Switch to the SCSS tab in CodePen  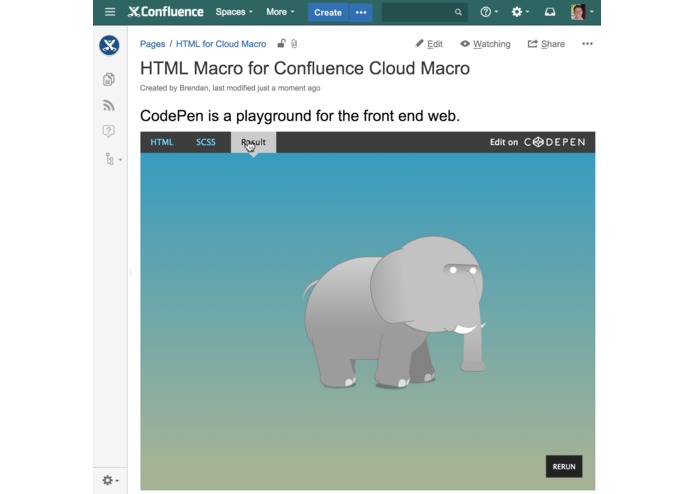tap(206, 142)
